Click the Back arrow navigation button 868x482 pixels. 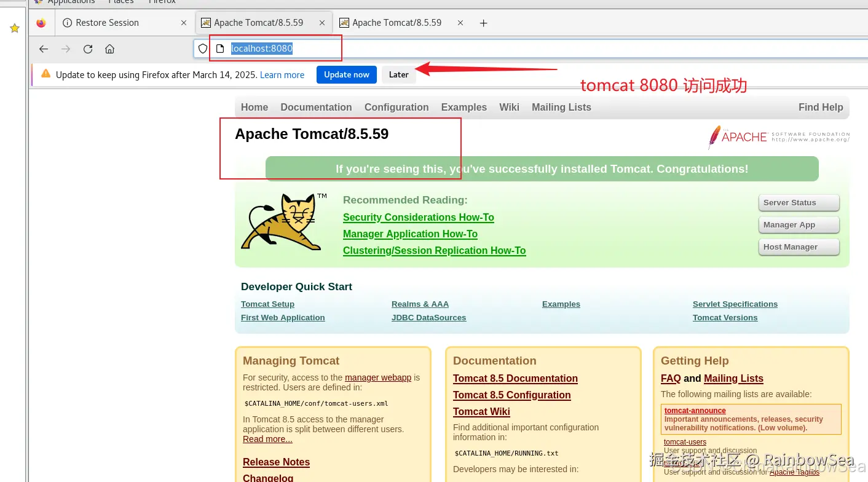pos(43,49)
